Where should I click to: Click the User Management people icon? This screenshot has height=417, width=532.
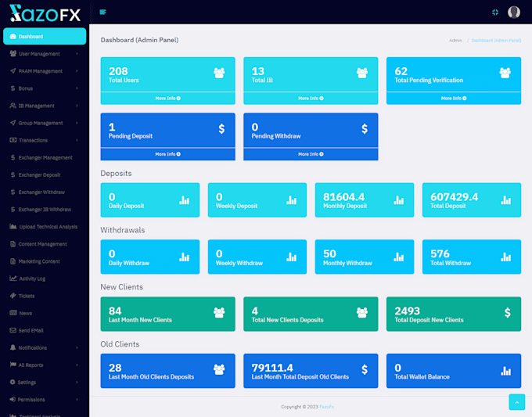(13, 54)
